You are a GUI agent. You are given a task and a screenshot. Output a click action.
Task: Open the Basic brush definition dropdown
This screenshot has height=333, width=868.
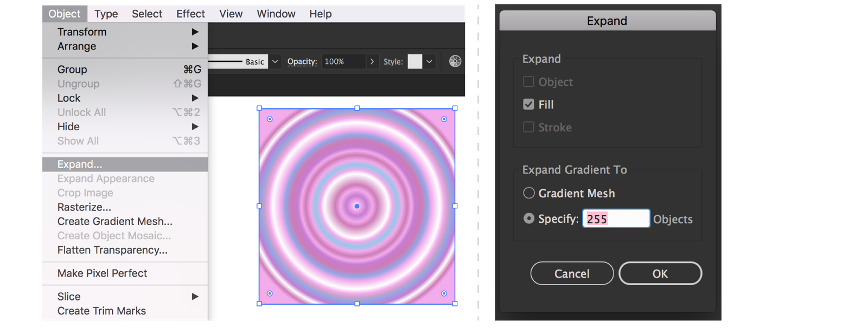[x=275, y=62]
